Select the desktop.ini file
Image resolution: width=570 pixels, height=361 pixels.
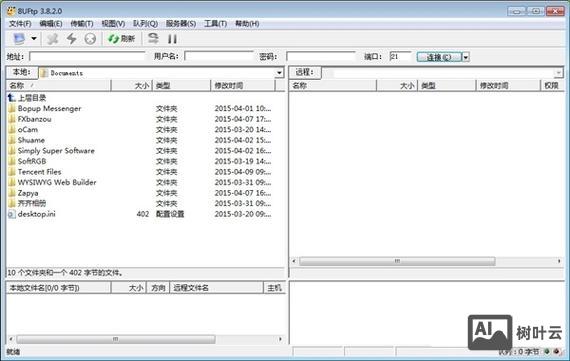(36, 214)
